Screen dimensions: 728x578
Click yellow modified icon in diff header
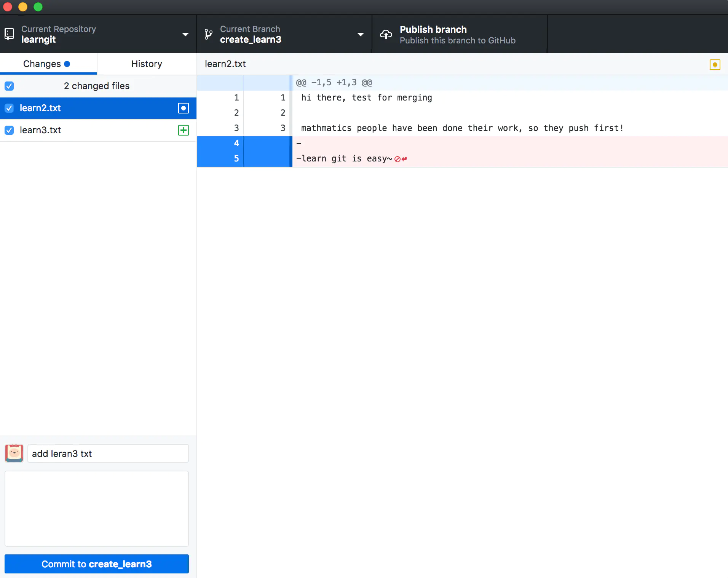715,65
